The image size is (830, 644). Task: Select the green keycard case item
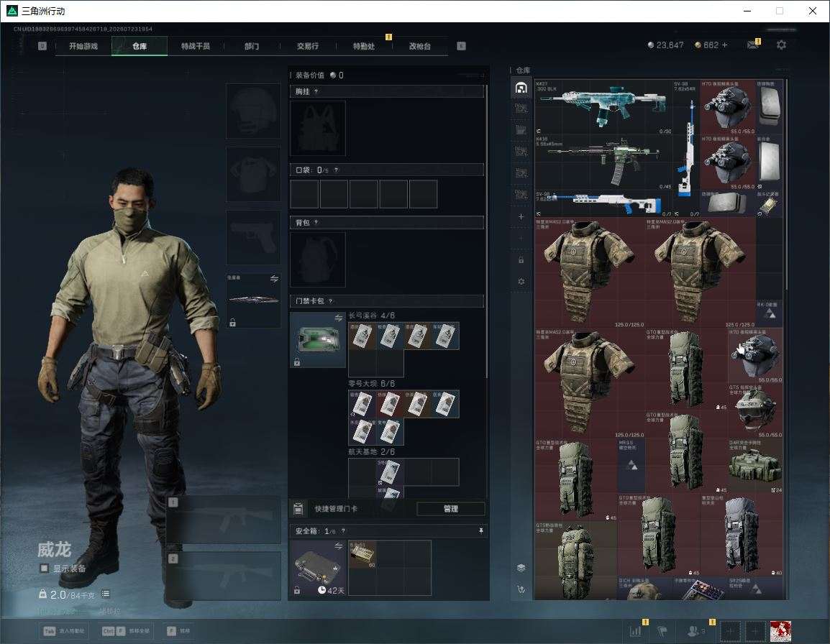coord(318,340)
